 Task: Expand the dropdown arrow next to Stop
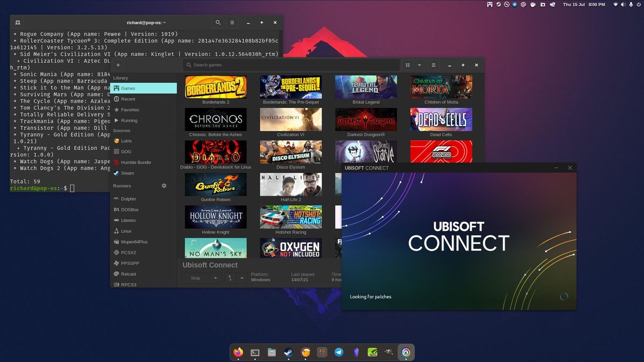coord(215,278)
